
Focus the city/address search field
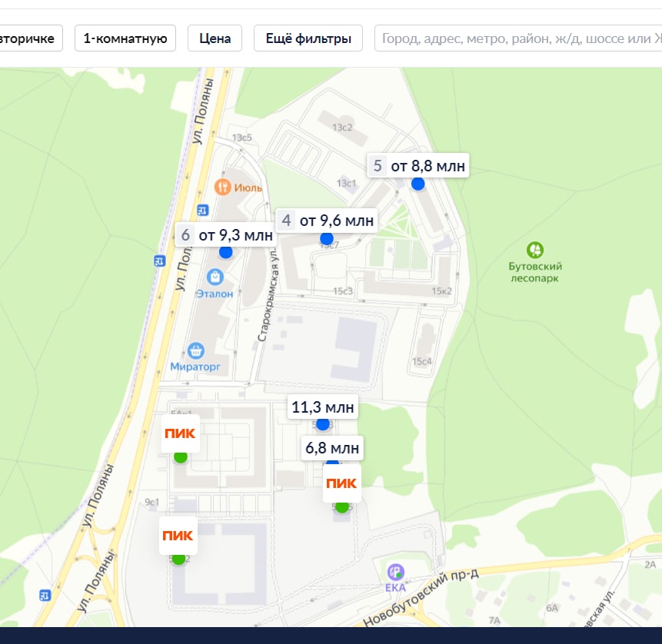tap(518, 38)
